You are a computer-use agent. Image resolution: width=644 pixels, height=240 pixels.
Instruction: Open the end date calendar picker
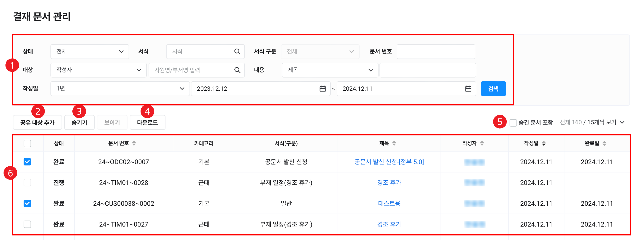pos(468,88)
